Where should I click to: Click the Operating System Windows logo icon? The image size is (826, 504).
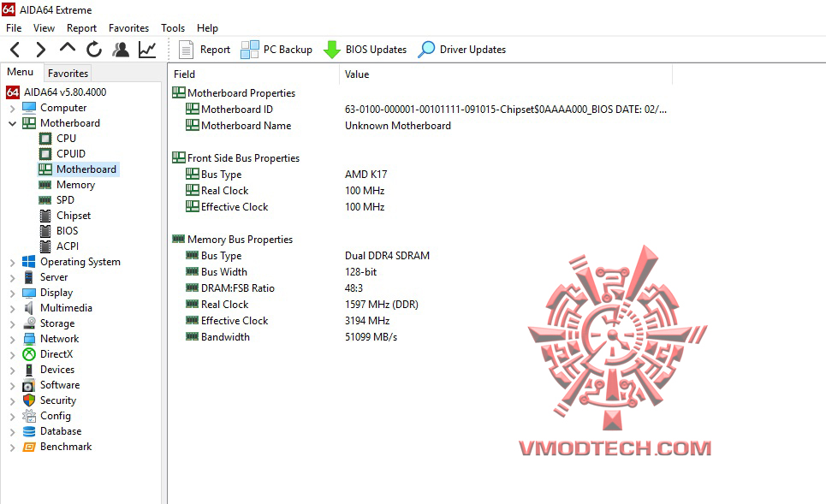click(x=29, y=262)
